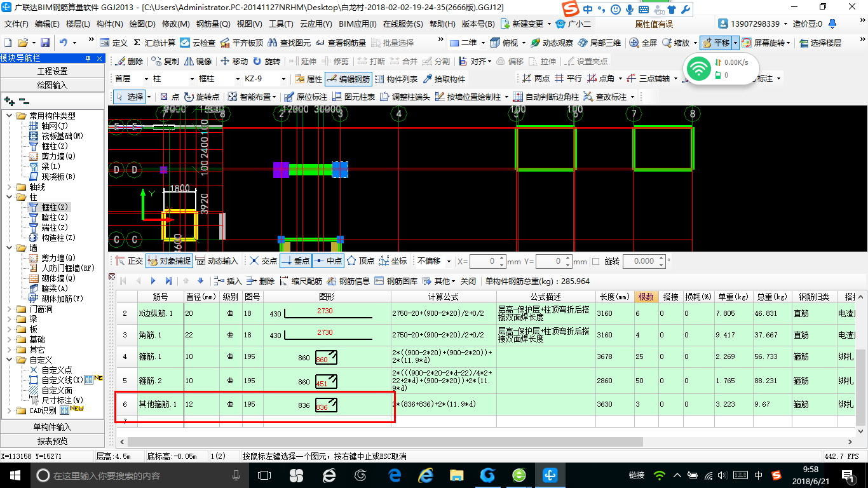Toggle 顶点 vertex snap
Viewport: 868px width, 488px height.
pos(360,261)
